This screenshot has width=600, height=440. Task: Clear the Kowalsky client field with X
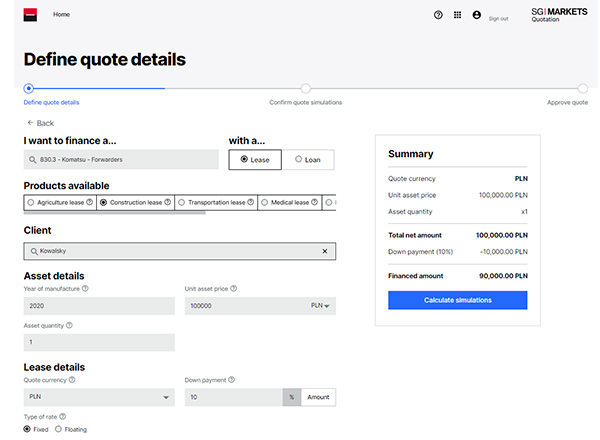click(324, 251)
